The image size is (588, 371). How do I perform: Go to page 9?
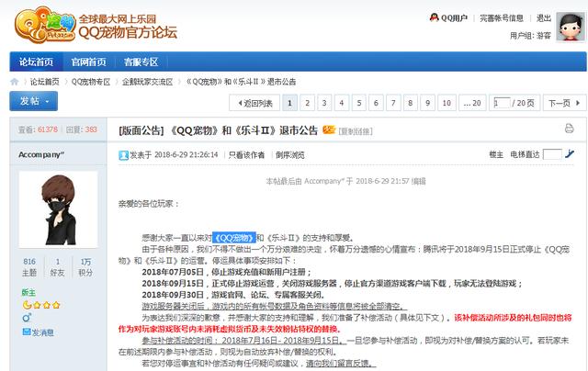click(x=428, y=103)
